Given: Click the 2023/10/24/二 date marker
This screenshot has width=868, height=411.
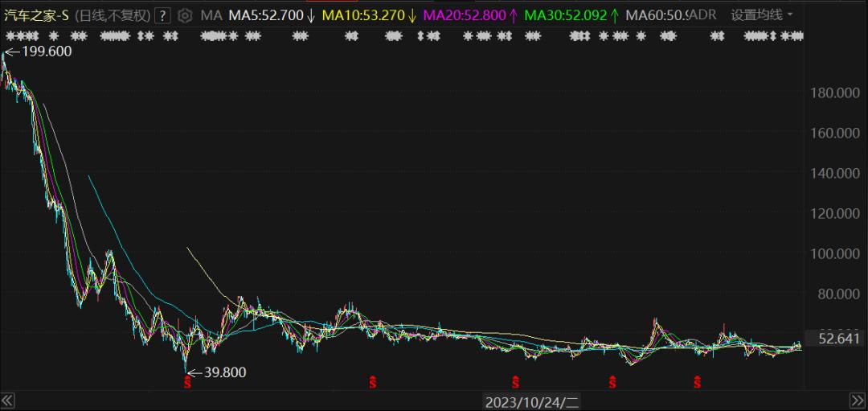Looking at the screenshot, I should [x=532, y=401].
